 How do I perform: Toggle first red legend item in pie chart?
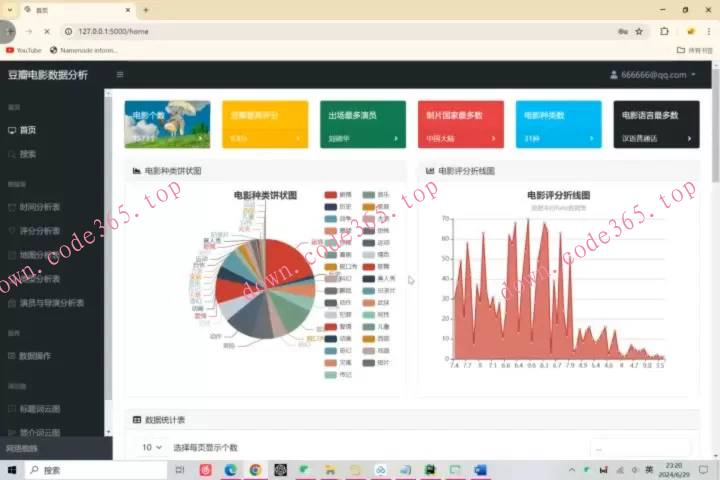[x=331, y=195]
